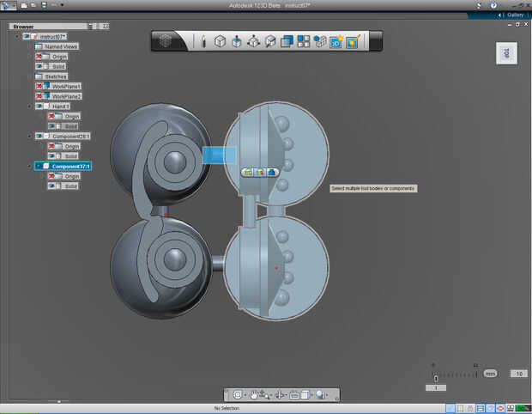
Task: Select the Pan hand tool
Action: point(254,395)
